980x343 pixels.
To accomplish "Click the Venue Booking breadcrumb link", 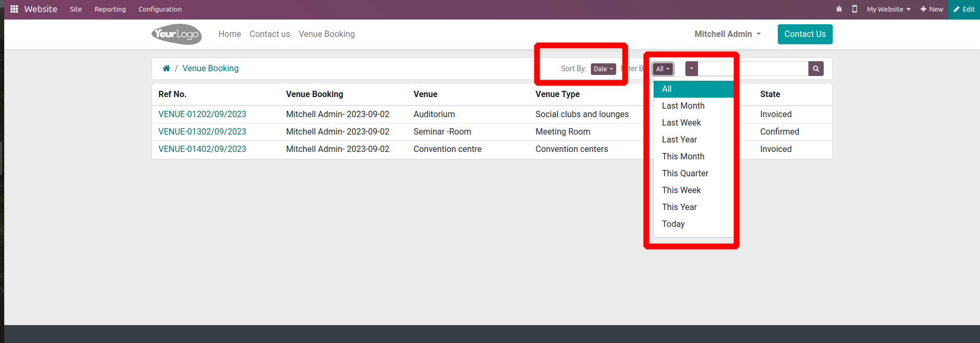I will point(211,68).
